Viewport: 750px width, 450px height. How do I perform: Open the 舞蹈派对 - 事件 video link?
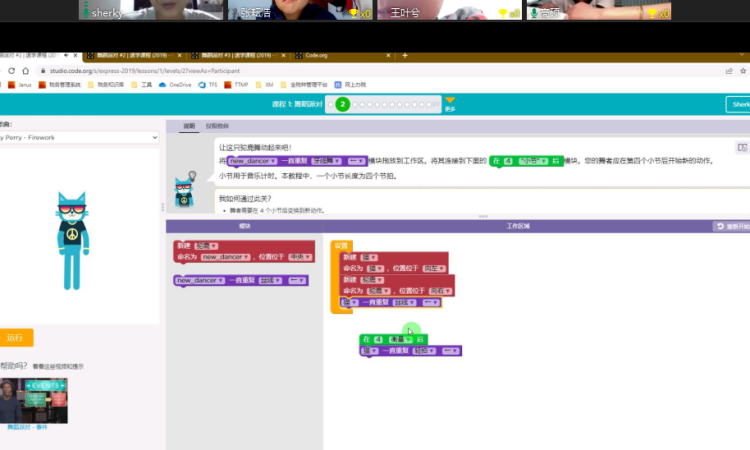tap(27, 427)
